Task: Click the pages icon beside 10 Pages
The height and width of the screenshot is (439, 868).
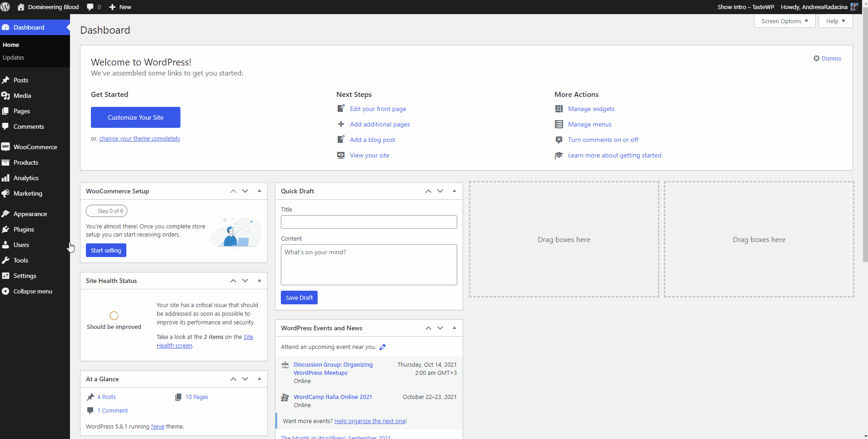Action: [x=179, y=397]
